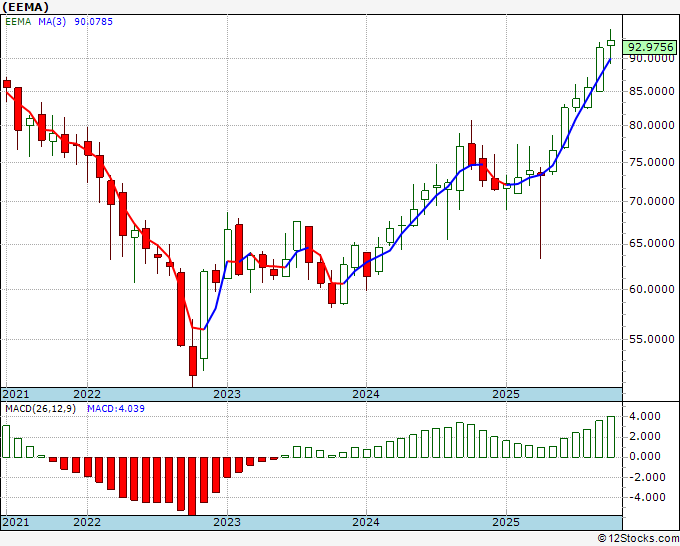Image resolution: width=680 pixels, height=546 pixels.
Task: Click the 2.000 MACD axis label
Action: (x=646, y=436)
